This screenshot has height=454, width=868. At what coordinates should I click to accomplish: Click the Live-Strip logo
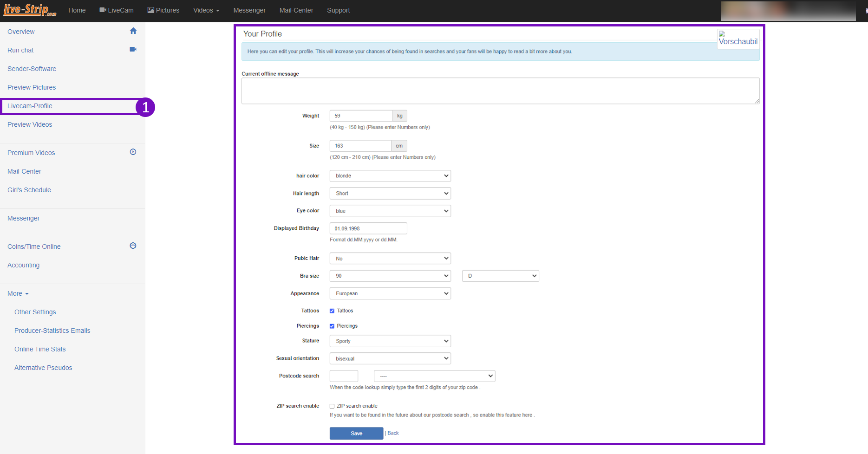click(x=30, y=10)
